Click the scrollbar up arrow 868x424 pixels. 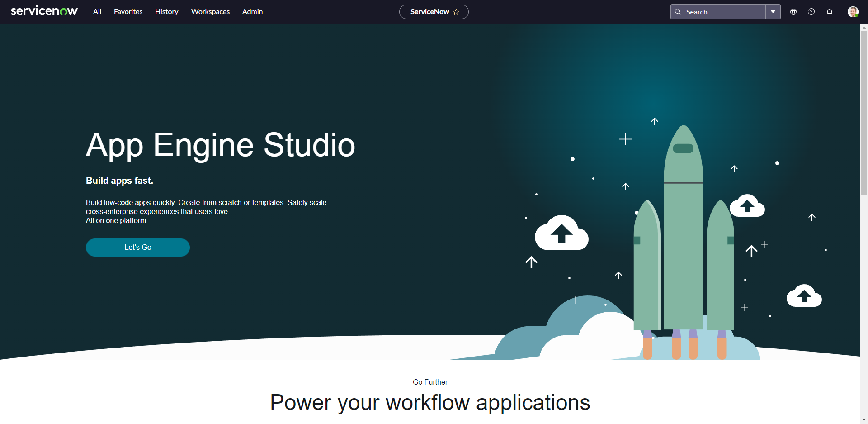coord(864,28)
